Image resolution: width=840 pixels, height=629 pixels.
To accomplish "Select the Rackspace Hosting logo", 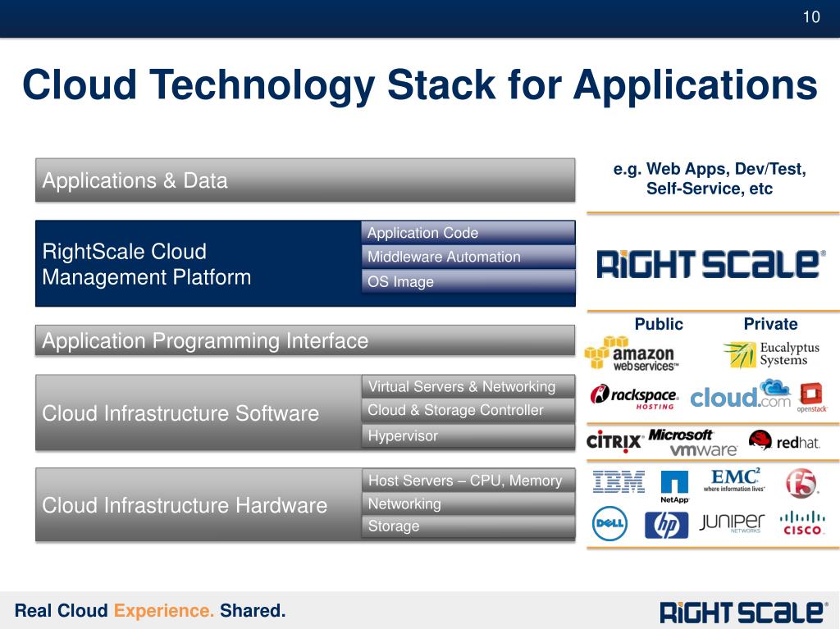I will pyautogui.click(x=634, y=397).
